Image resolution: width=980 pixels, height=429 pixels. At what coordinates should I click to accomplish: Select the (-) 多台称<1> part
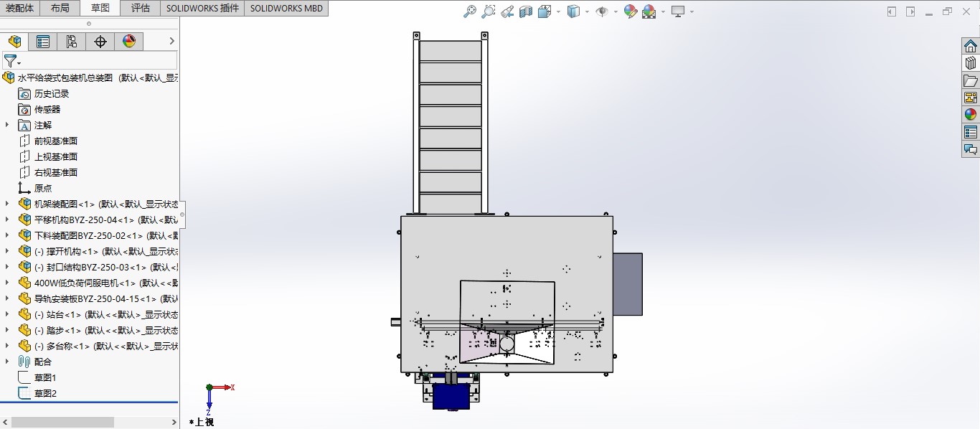click(98, 346)
